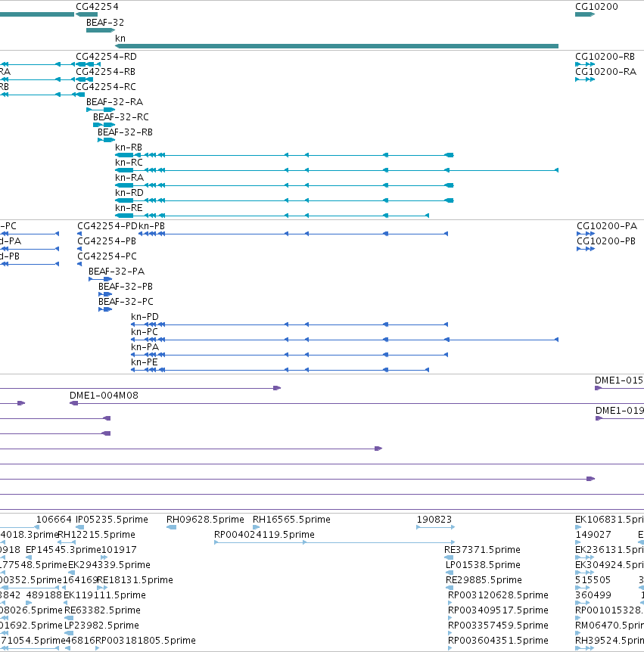Click the kn-PD protein label
The height and width of the screenshot is (652, 644).
[x=145, y=317]
